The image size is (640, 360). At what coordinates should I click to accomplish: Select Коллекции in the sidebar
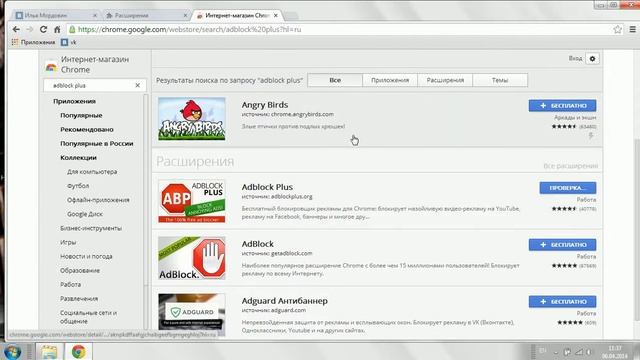click(x=78, y=158)
